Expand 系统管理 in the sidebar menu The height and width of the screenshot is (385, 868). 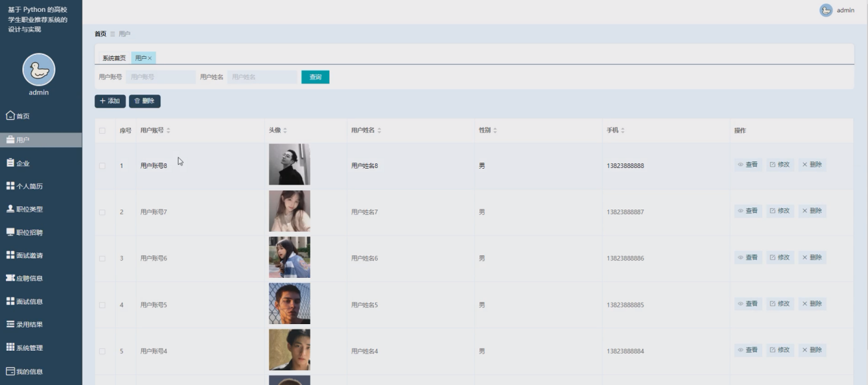[41, 348]
